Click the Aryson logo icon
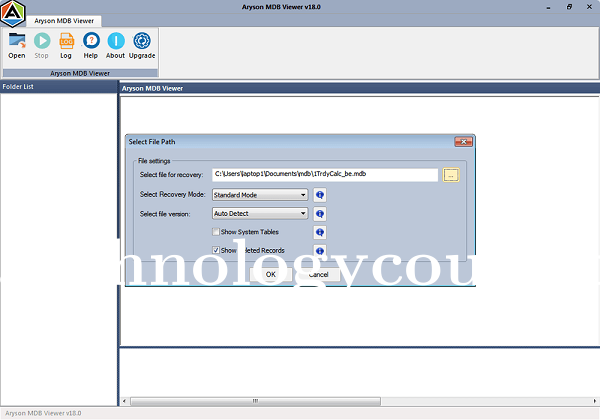 pyautogui.click(x=13, y=14)
